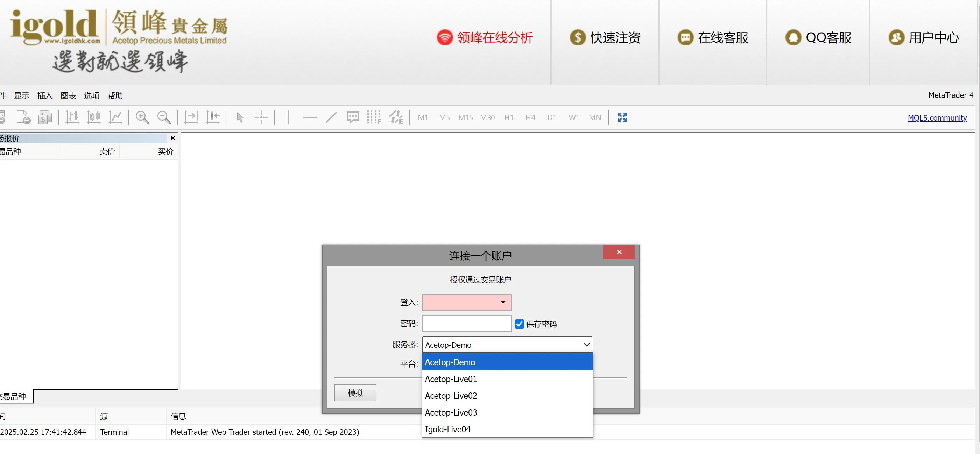Select the vertical line drawing tool

[288, 117]
